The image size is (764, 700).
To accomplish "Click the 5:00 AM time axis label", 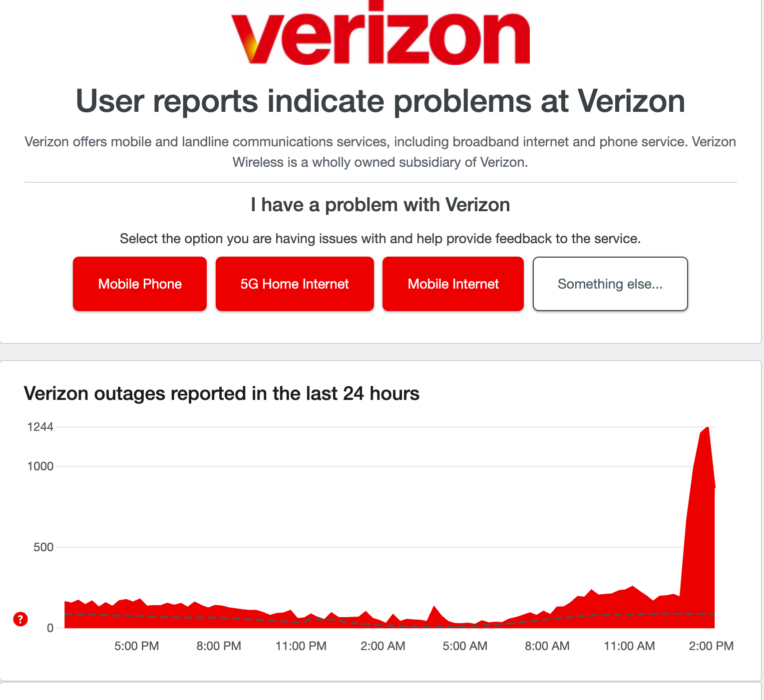I will [x=465, y=646].
